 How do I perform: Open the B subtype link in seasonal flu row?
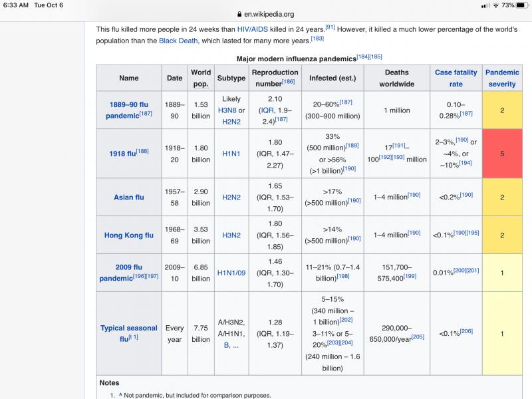[x=226, y=345]
